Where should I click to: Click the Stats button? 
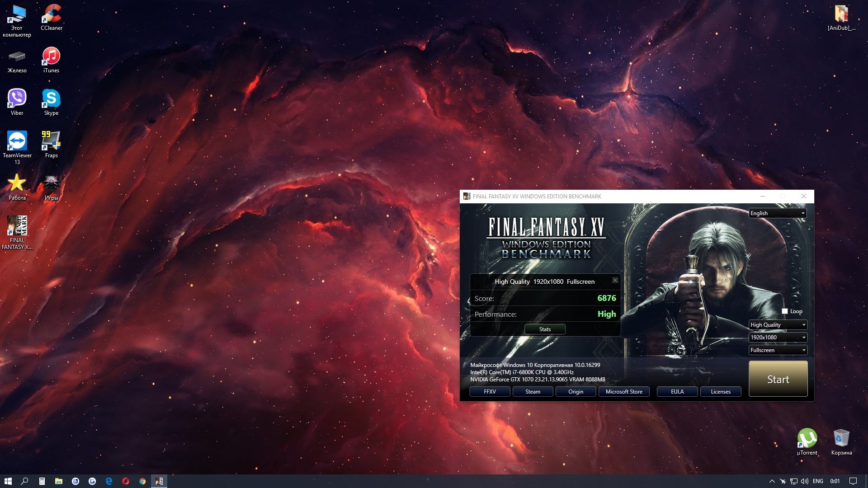click(545, 329)
